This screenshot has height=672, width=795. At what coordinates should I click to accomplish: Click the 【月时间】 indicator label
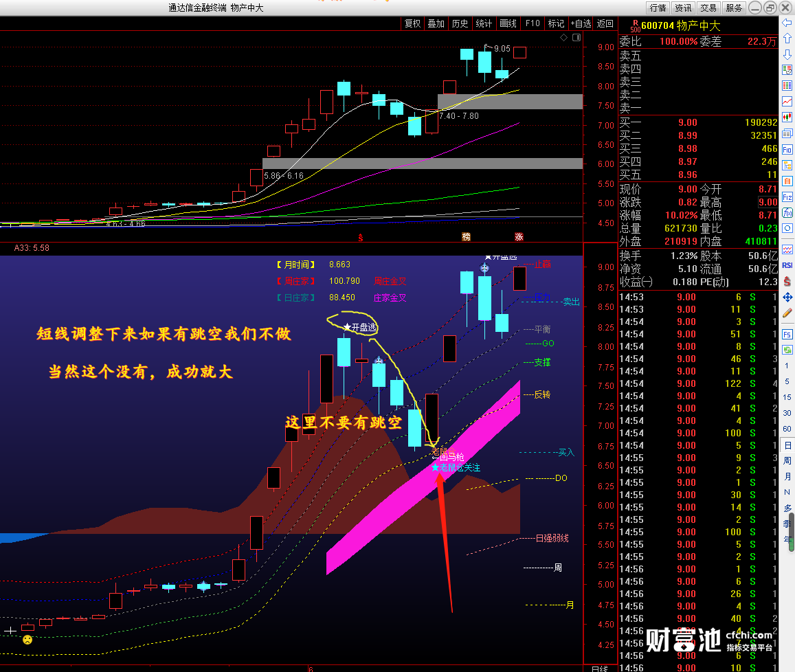(296, 265)
